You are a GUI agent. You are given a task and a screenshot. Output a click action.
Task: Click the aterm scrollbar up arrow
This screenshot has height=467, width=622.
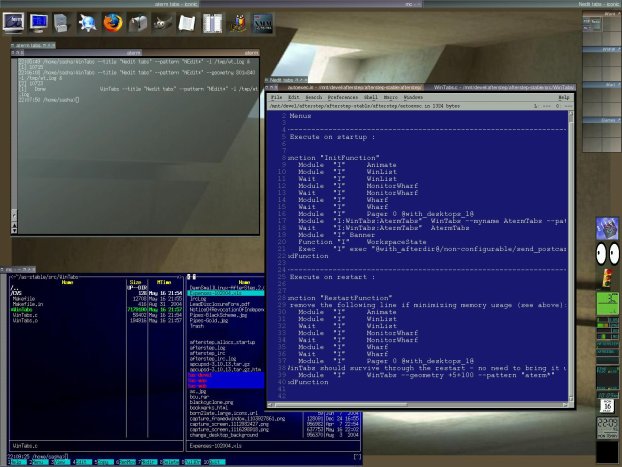(14, 225)
